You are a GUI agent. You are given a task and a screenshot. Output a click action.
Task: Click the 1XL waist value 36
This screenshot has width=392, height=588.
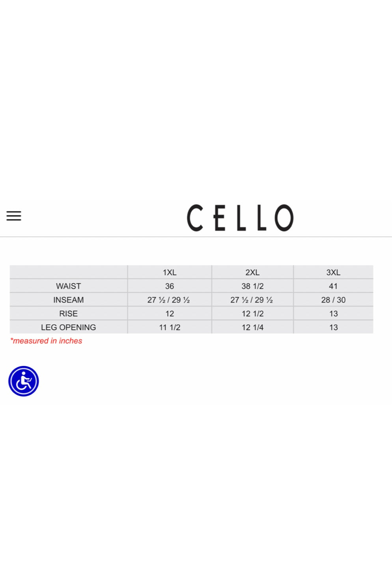(170, 286)
